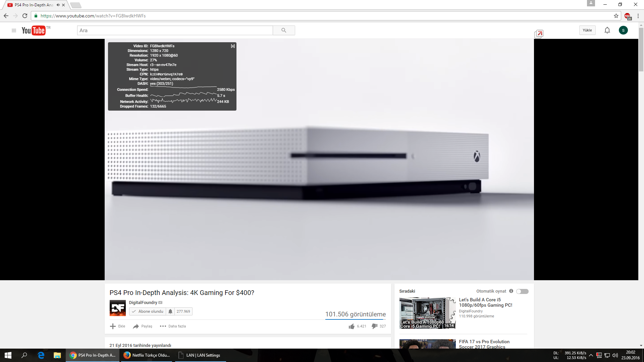Image resolution: width=644 pixels, height=362 pixels.
Task: Switch to Netflix Türkçe taskbar window
Action: (x=147, y=355)
